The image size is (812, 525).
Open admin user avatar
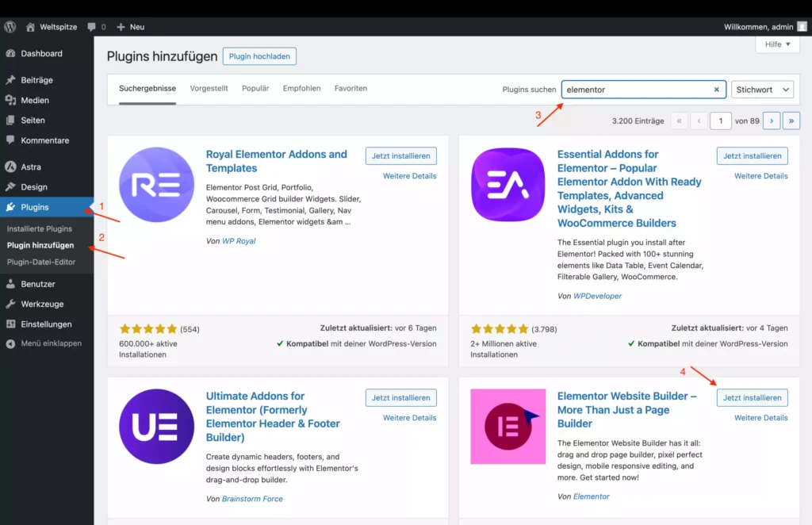[x=802, y=27]
